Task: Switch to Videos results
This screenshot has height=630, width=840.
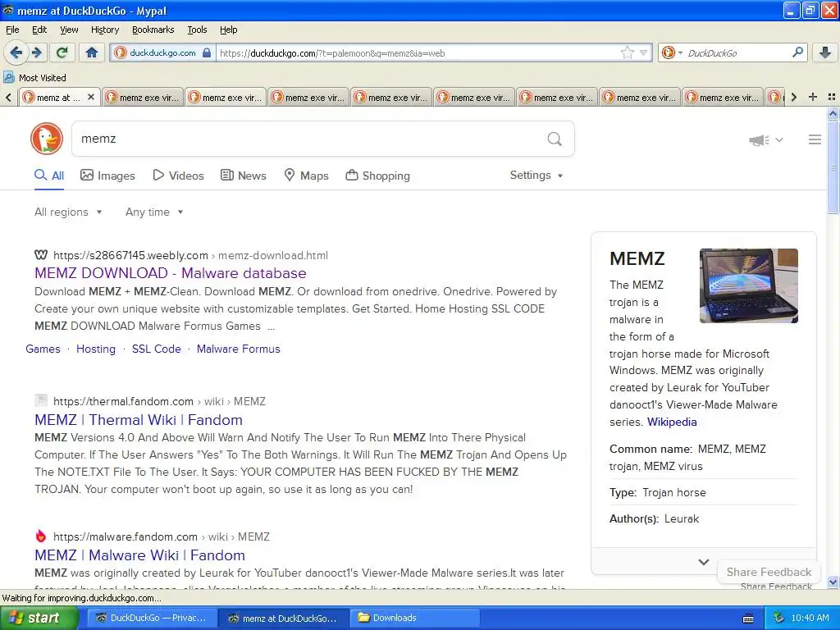Action: (178, 176)
